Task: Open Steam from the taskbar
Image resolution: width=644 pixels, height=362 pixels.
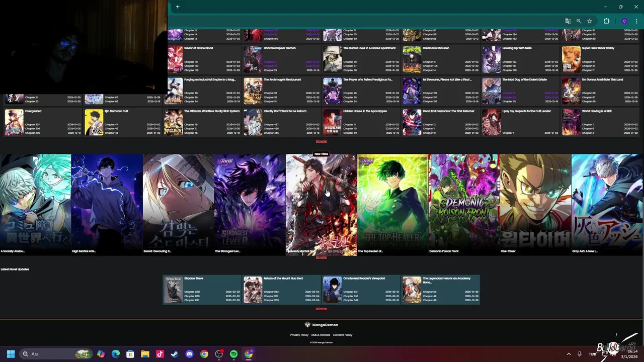Action: 175,354
